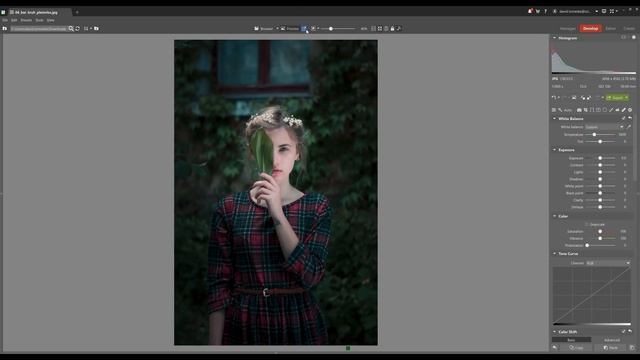
Task: Select the gradient filter tool icon
Action: pos(598,110)
